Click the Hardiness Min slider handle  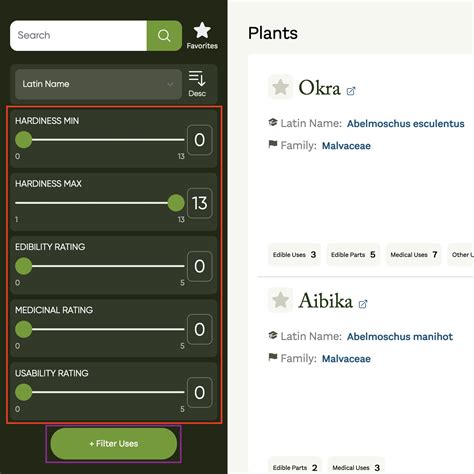(x=23, y=139)
